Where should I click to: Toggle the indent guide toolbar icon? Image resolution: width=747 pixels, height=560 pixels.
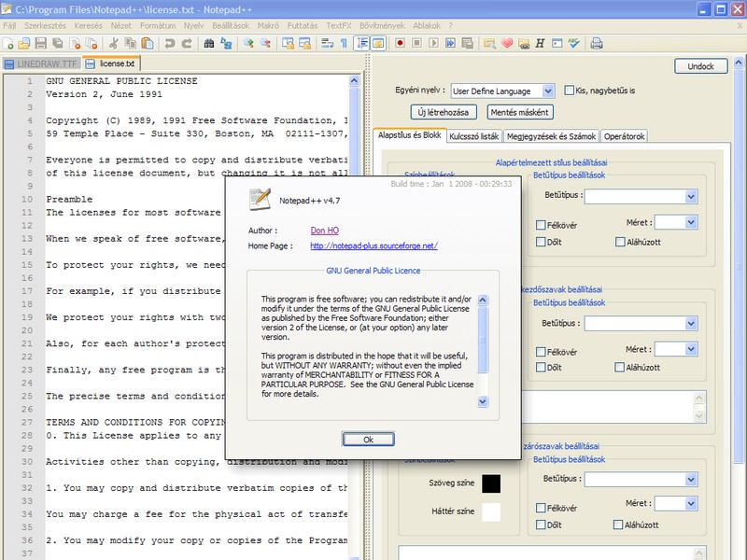tap(361, 44)
